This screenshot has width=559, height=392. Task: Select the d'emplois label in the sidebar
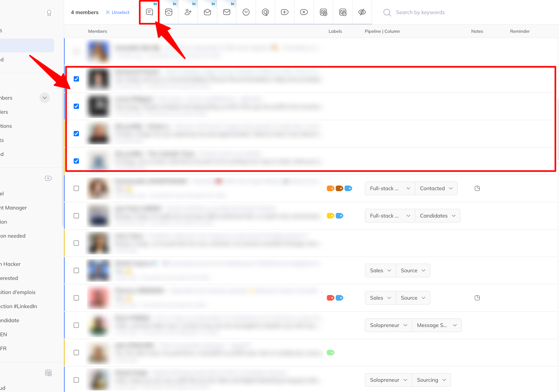tap(18, 292)
